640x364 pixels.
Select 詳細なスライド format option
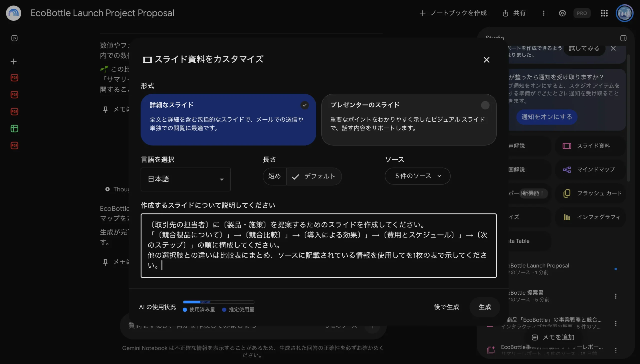(228, 120)
